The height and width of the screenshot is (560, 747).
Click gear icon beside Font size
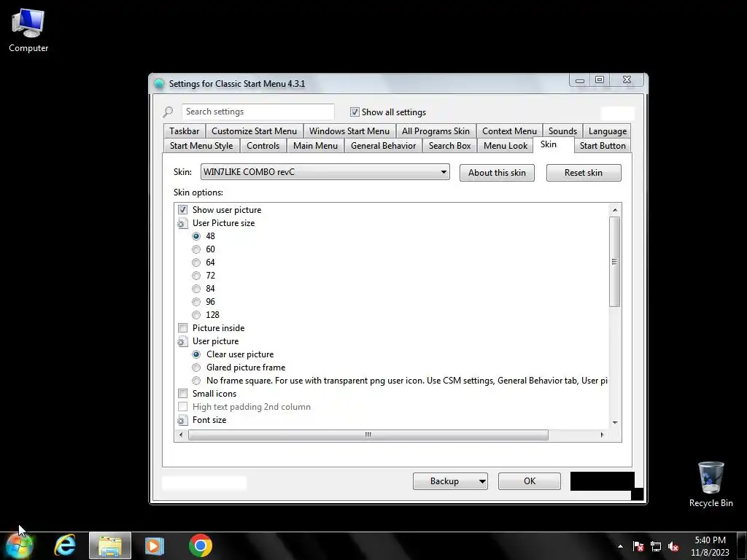(182, 420)
